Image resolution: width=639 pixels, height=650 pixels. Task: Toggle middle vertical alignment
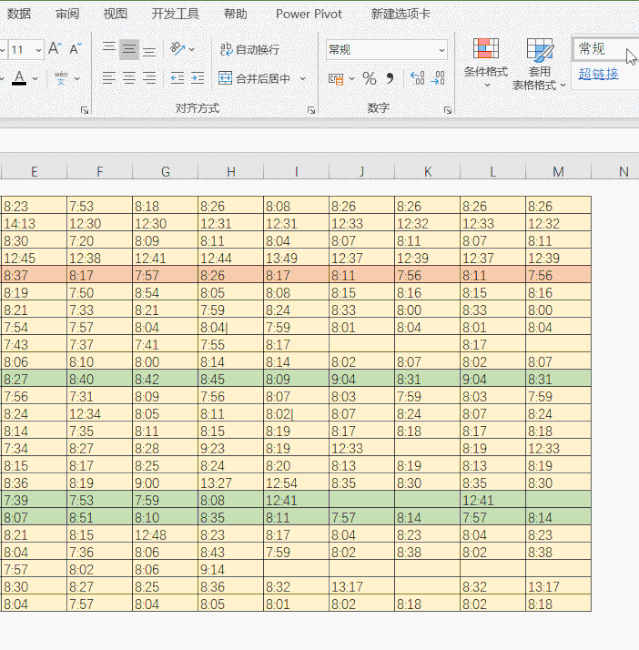click(129, 49)
